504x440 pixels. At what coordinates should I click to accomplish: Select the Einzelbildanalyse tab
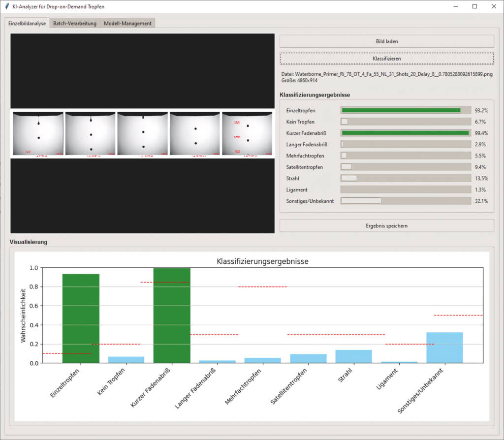click(x=27, y=23)
